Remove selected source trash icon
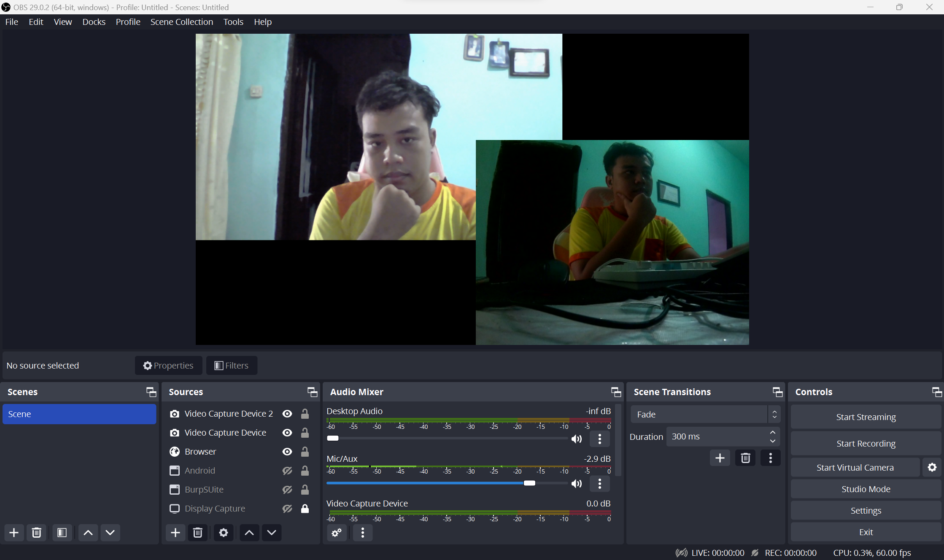Screen dimensions: 944x560 click(x=197, y=533)
